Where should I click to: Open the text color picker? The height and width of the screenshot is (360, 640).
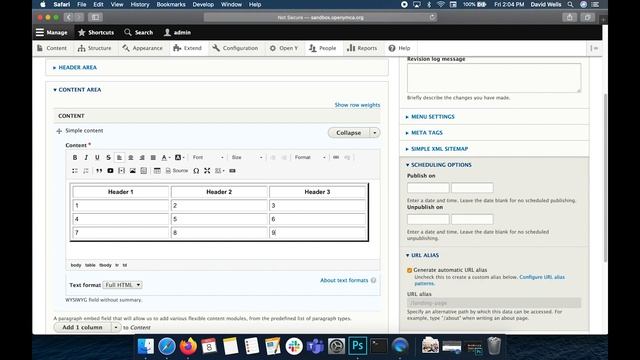(165, 158)
